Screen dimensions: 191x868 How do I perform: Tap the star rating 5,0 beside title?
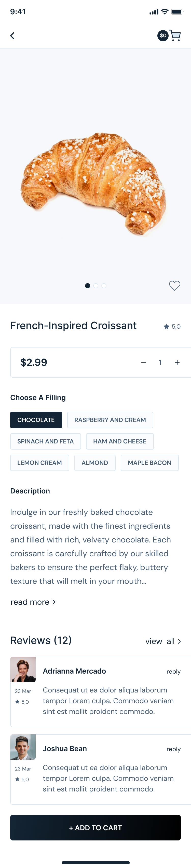(x=172, y=327)
